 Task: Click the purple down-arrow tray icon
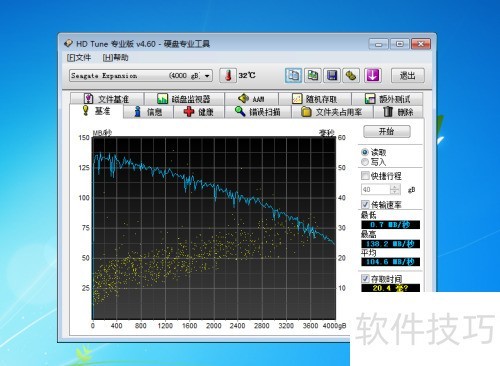[x=373, y=76]
